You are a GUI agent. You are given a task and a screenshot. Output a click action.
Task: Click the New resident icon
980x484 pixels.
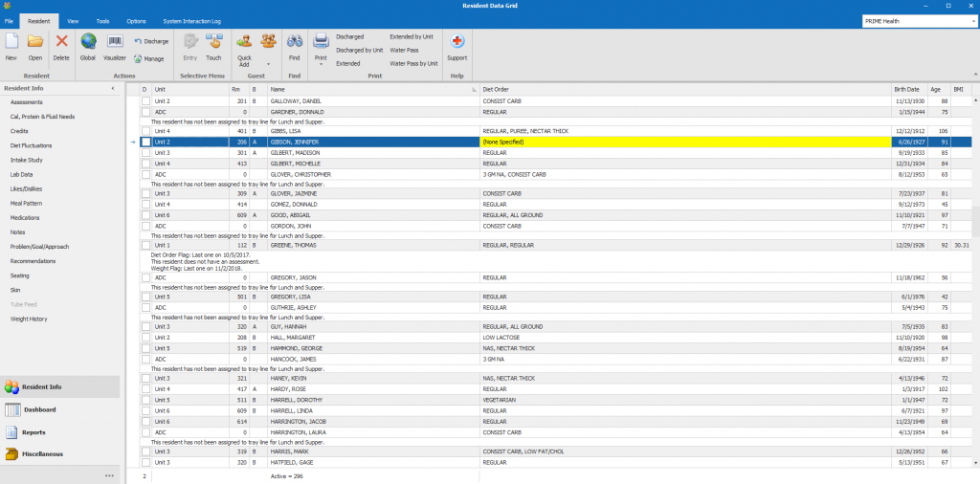coord(11,44)
